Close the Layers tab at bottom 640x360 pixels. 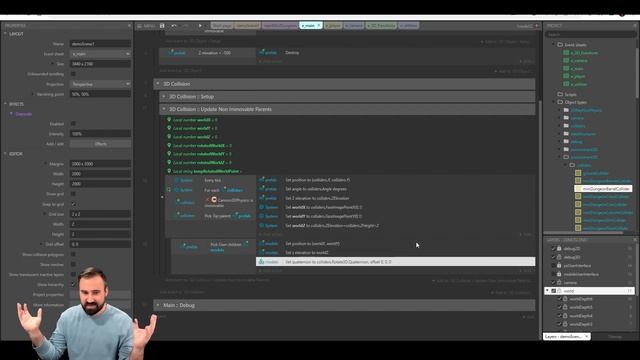[x=587, y=336]
